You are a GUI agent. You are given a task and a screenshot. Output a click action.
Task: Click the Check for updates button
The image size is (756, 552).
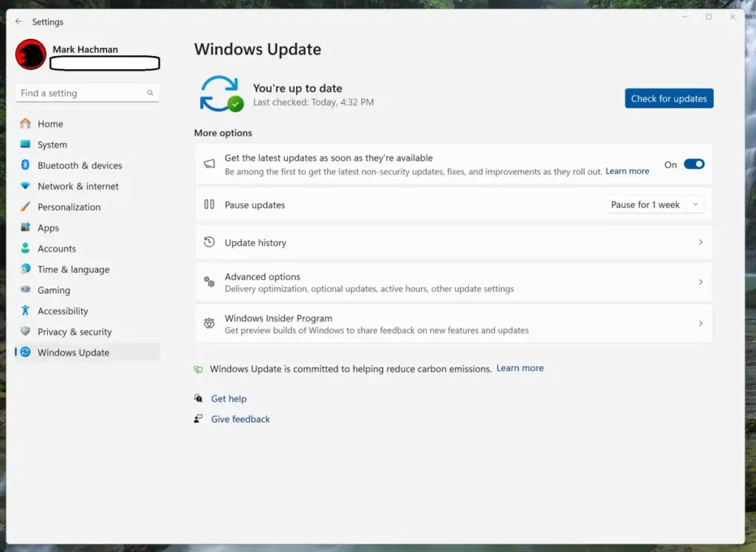(668, 99)
